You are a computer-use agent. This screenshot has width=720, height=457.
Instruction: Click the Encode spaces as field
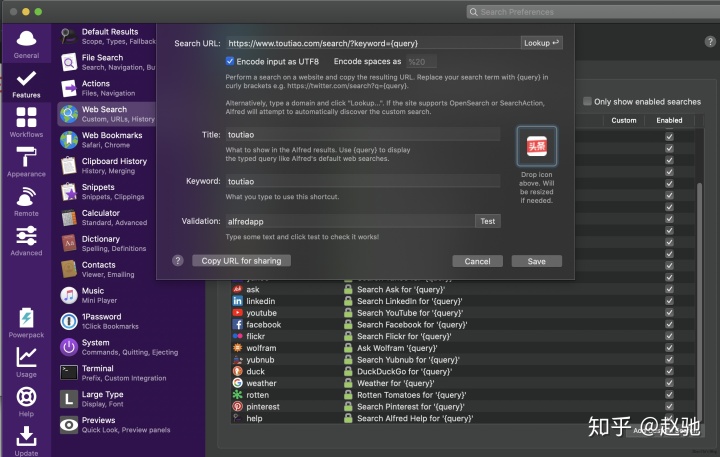pyautogui.click(x=421, y=62)
